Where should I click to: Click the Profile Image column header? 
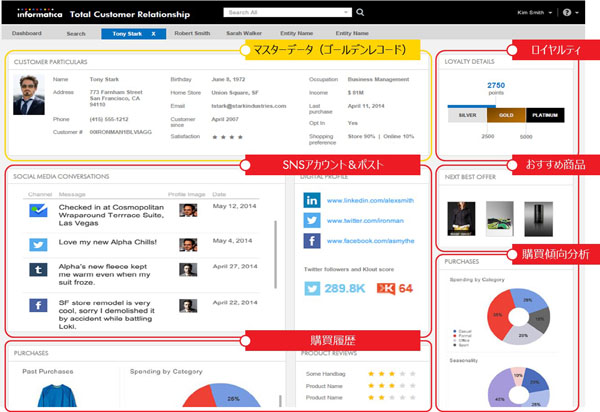187,194
